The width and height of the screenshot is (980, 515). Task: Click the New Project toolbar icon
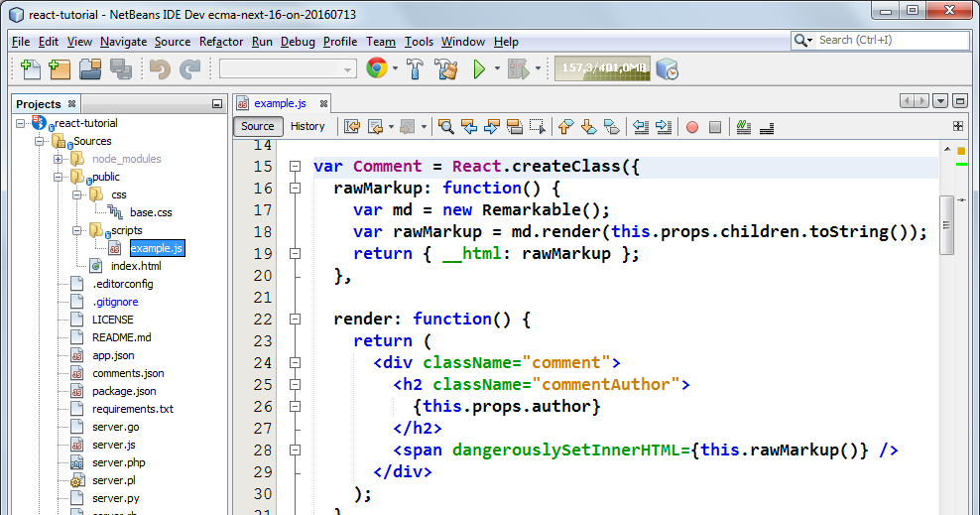60,68
